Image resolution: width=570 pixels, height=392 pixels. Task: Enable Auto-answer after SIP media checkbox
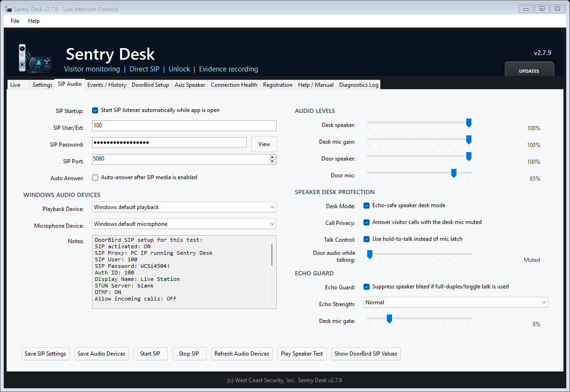click(x=95, y=177)
